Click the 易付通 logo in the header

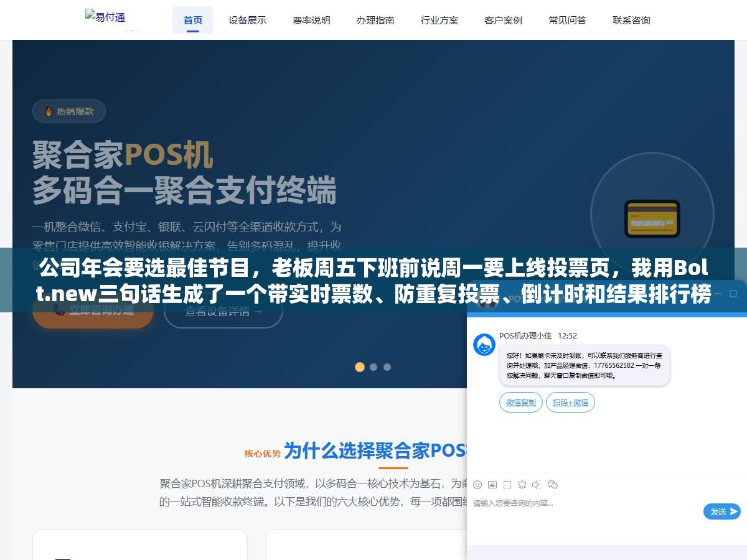pos(106,18)
